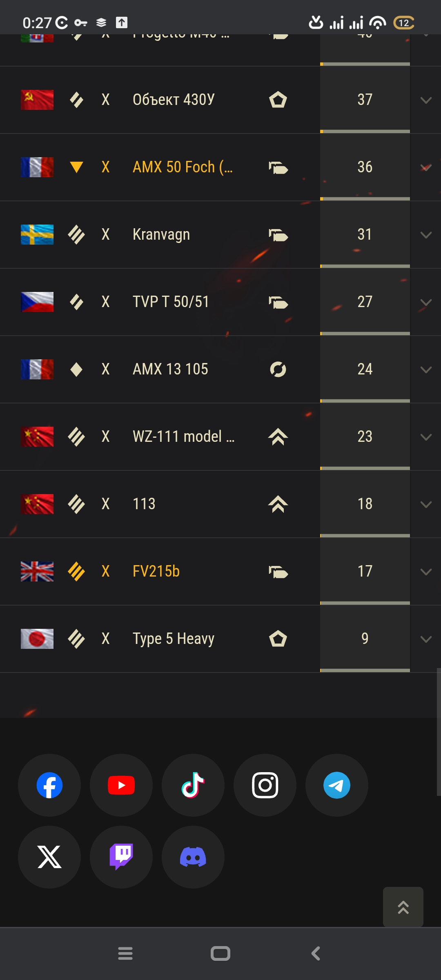Expand the Kranvagn row chevron
Viewport: 441px width, 980px height.
(x=426, y=235)
